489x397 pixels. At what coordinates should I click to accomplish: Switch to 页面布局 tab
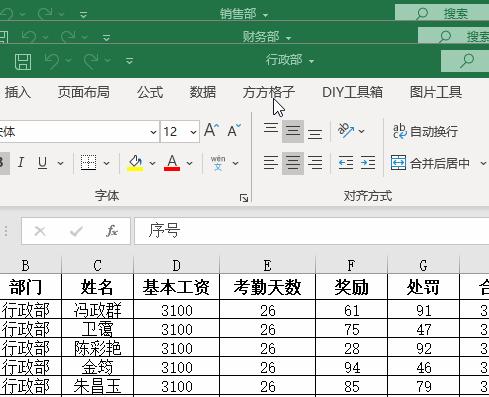(84, 92)
